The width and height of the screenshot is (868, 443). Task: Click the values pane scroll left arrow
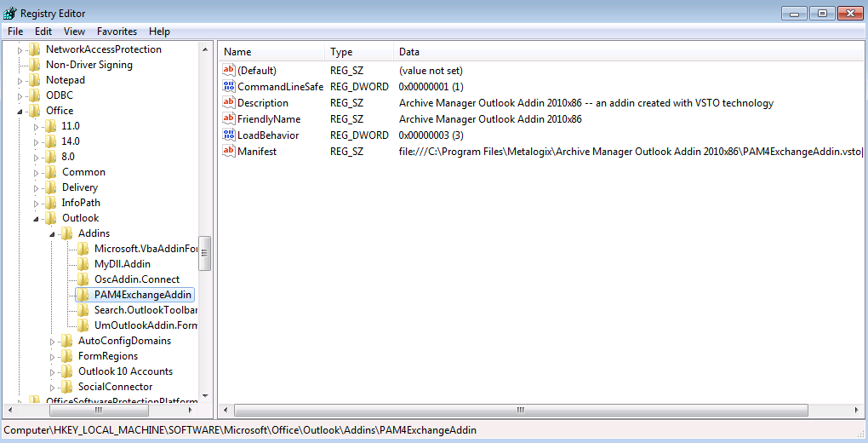coord(226,411)
